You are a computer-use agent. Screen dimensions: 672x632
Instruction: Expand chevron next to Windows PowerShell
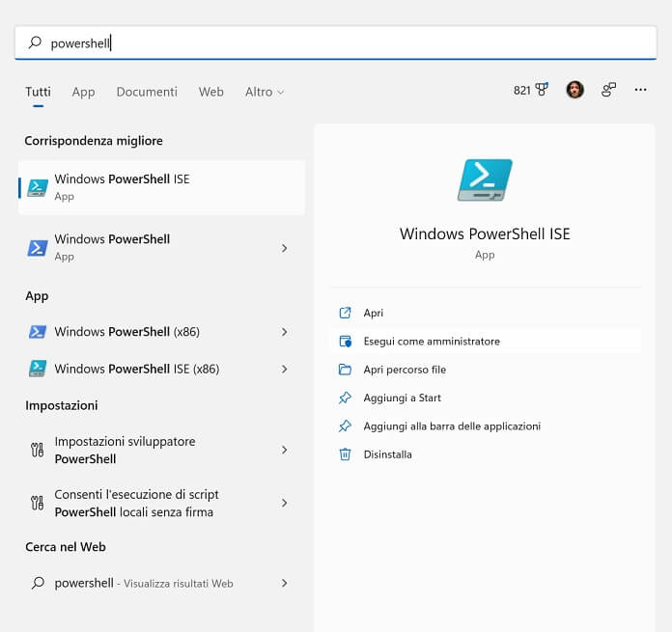pyautogui.click(x=284, y=248)
